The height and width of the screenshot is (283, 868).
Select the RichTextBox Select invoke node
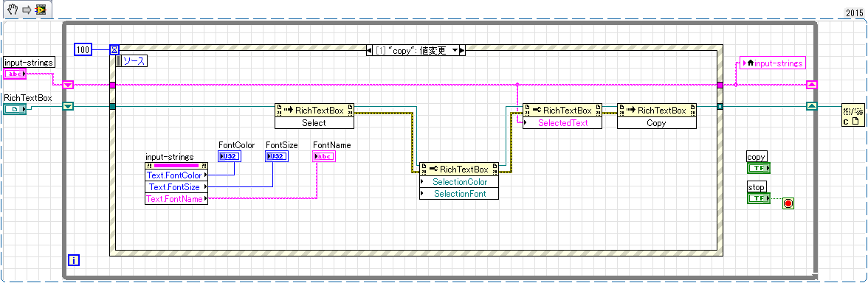tap(314, 116)
